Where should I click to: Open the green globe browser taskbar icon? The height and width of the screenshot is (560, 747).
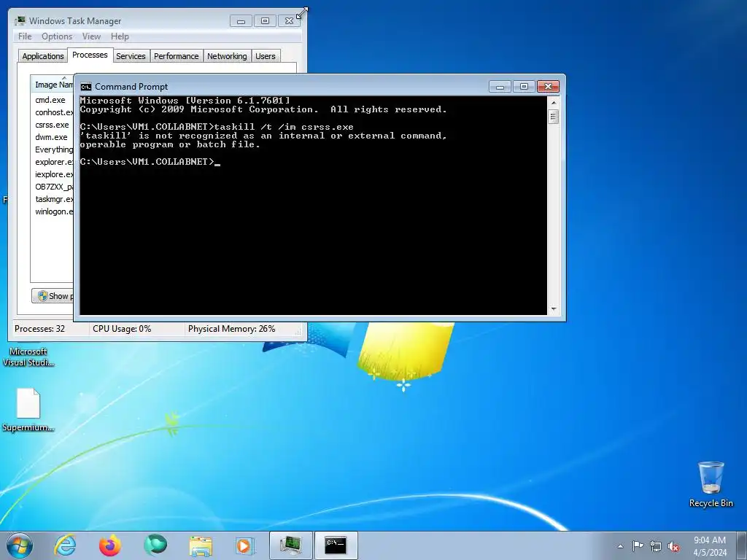[x=155, y=545]
